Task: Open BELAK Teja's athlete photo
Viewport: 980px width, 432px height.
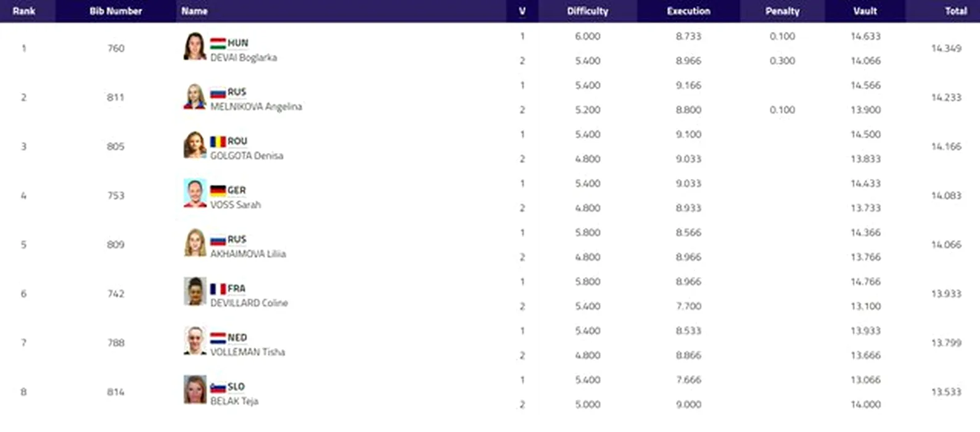Action: tap(195, 390)
